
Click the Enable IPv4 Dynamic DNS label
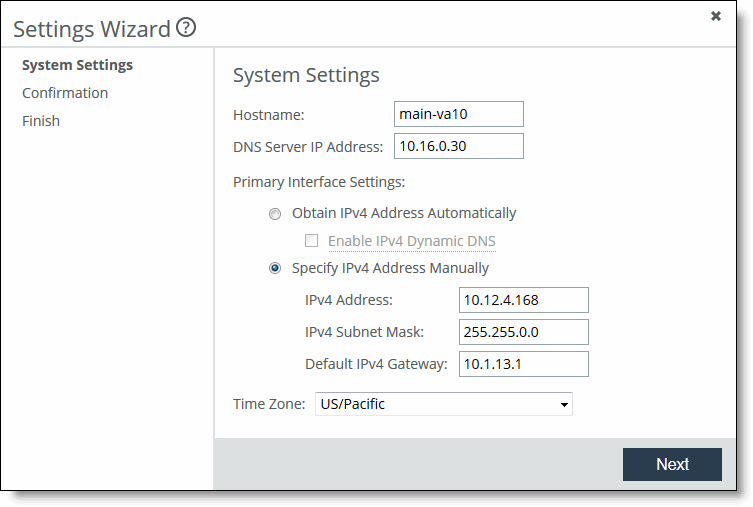click(x=412, y=241)
